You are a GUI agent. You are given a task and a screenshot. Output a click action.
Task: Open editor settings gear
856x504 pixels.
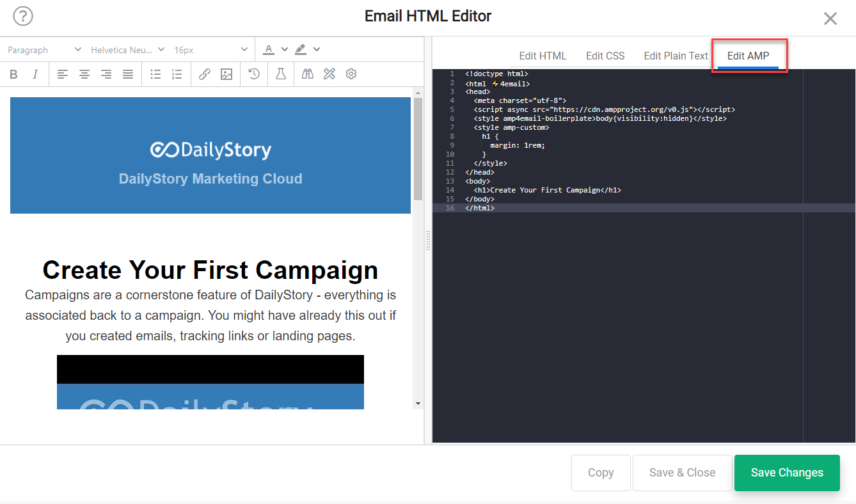[351, 74]
